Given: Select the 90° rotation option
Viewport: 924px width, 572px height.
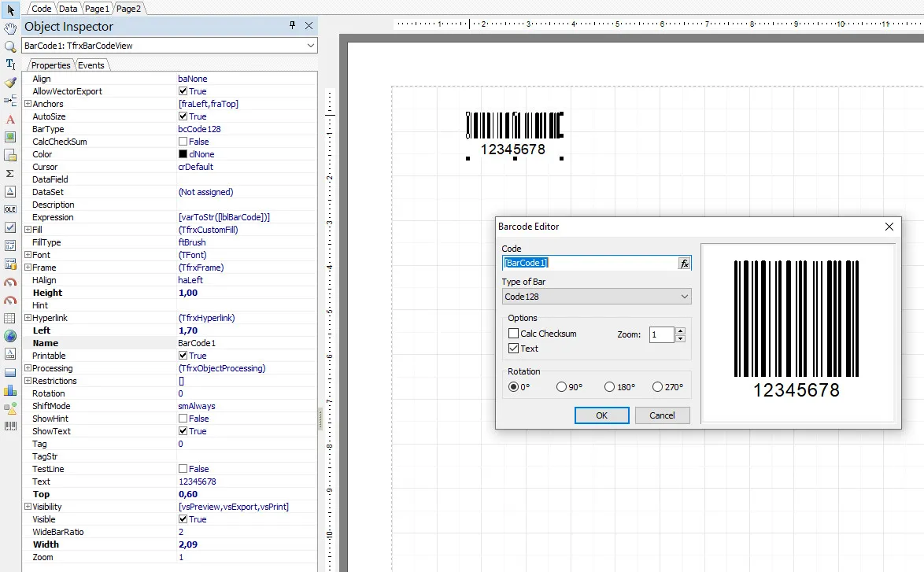Looking at the screenshot, I should [562, 387].
